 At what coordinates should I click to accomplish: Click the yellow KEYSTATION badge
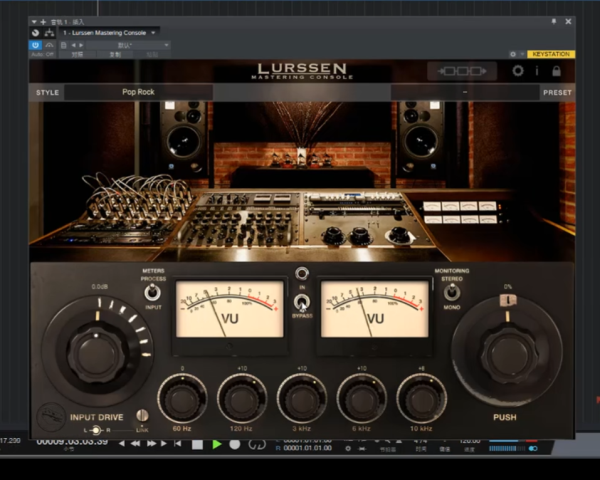[x=551, y=54]
